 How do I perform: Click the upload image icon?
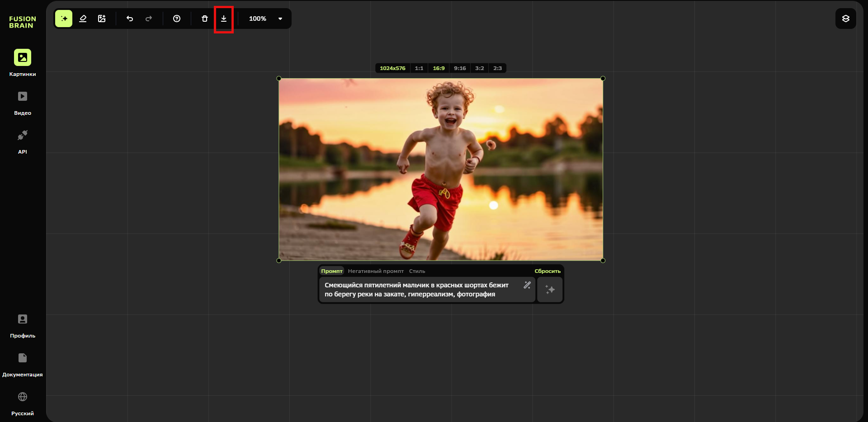click(102, 19)
